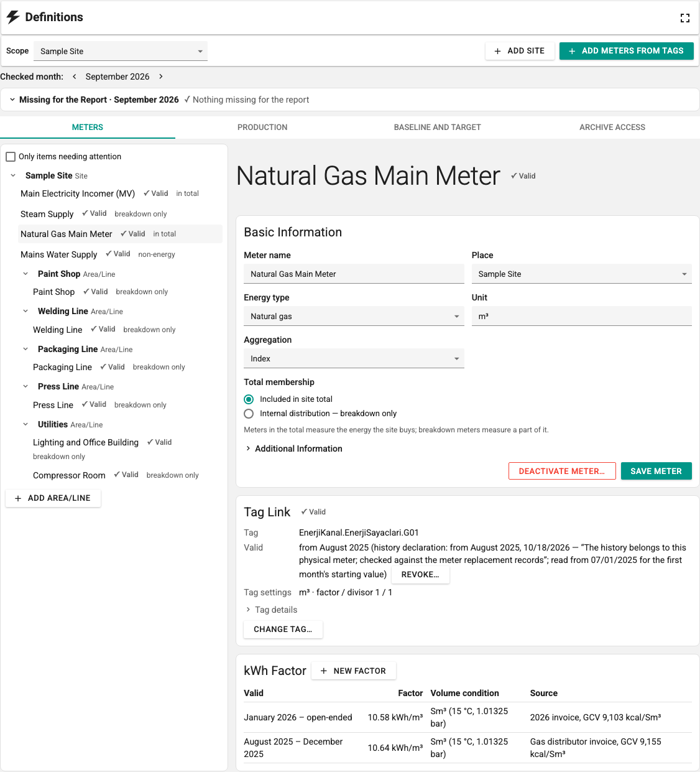
Task: Select the Welding Line meter row
Action: click(126, 330)
